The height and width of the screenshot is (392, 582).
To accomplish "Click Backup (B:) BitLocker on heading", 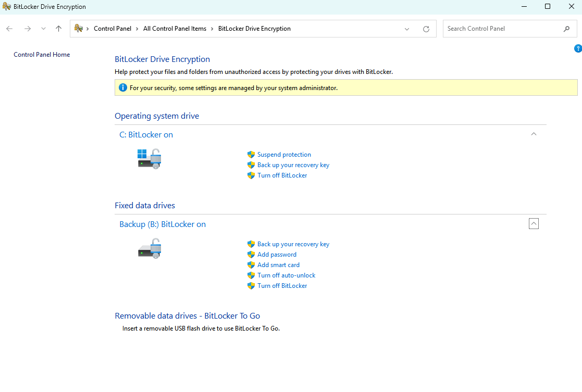I will click(x=163, y=224).
